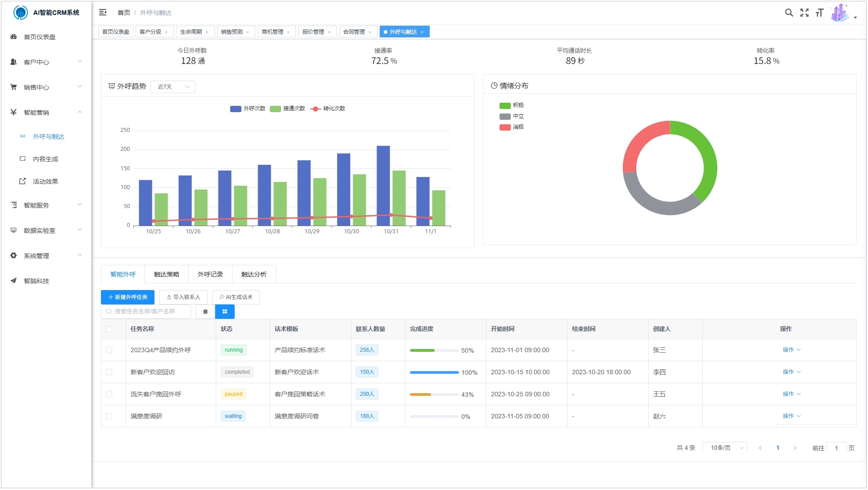Select the 满意度调研 row checkbox
The image size is (868, 490).
pos(109,417)
